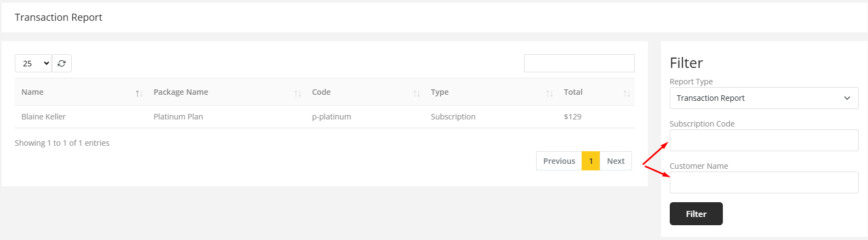
Task: Click the p-platinum code cell
Action: 331,117
